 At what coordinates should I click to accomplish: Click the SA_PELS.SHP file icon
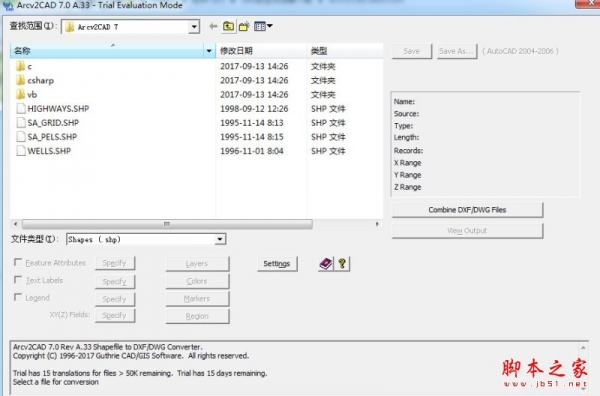click(21, 137)
